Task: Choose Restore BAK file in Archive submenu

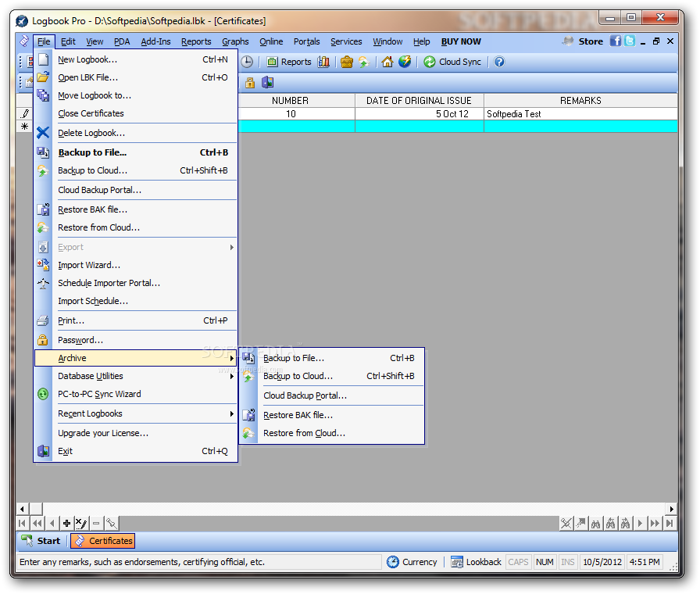Action: pyautogui.click(x=332, y=415)
